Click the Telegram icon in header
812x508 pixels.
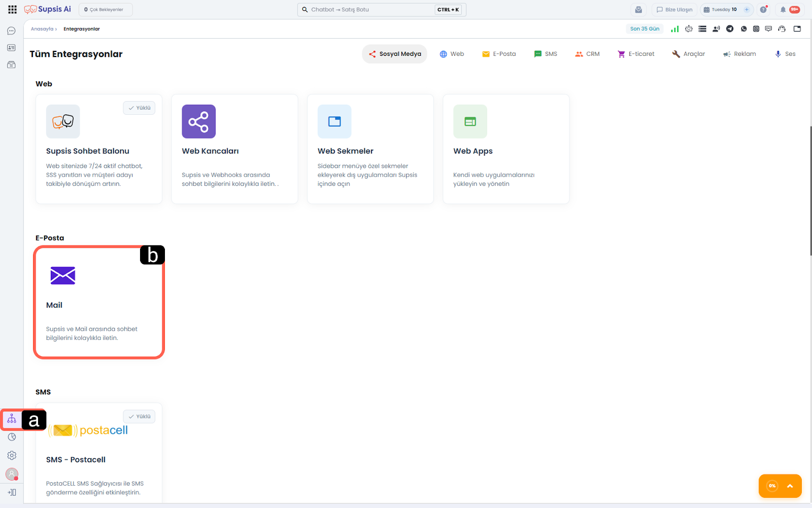tap(730, 29)
